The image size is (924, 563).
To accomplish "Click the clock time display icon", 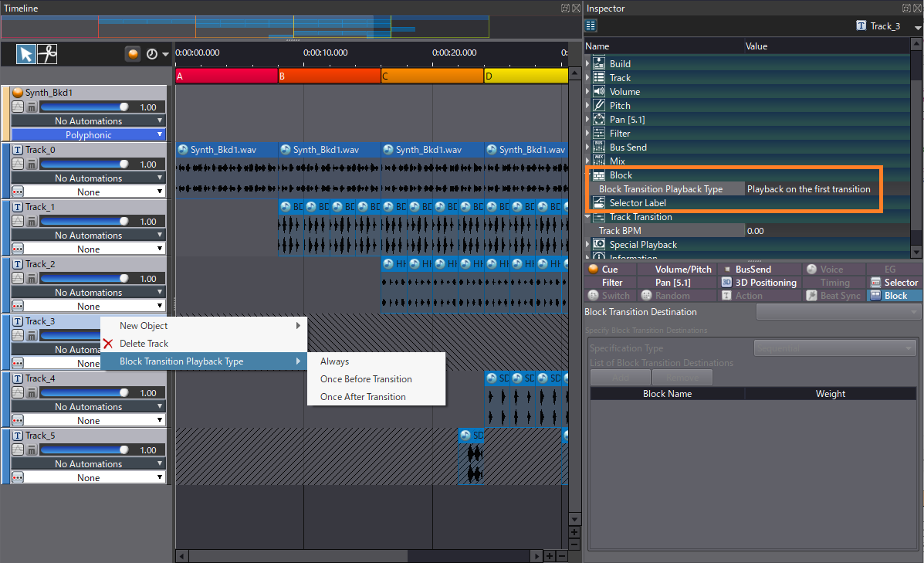I will point(152,54).
